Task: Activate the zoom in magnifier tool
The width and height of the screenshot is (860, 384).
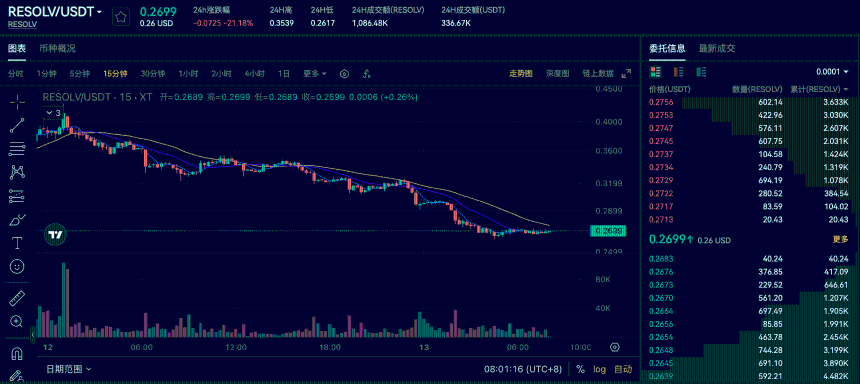Action: [18, 322]
